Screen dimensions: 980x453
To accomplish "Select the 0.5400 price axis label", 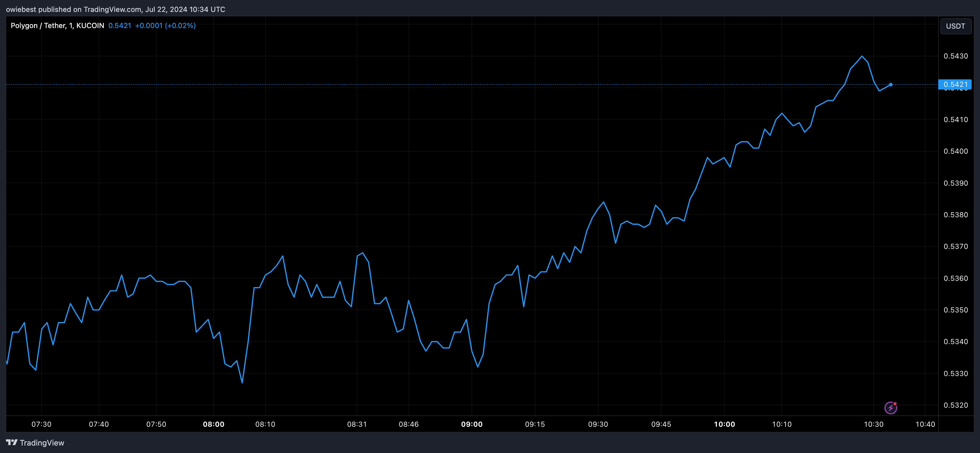I will point(956,151).
